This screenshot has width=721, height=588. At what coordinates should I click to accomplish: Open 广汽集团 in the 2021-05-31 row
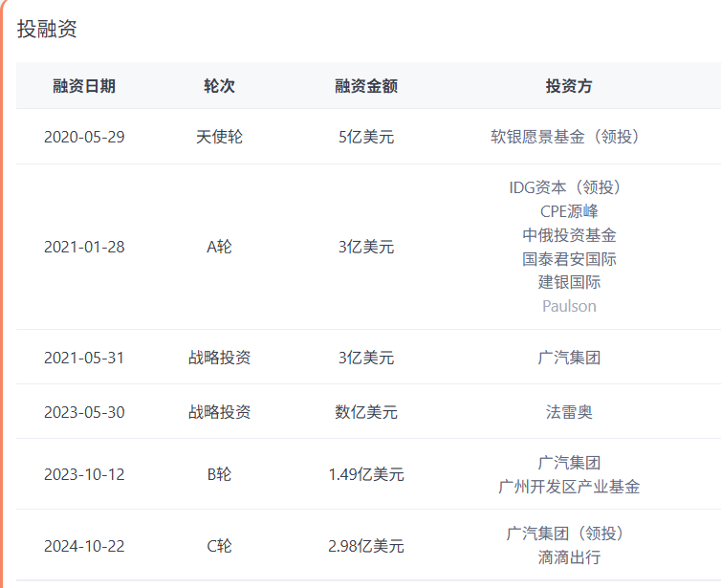(569, 358)
